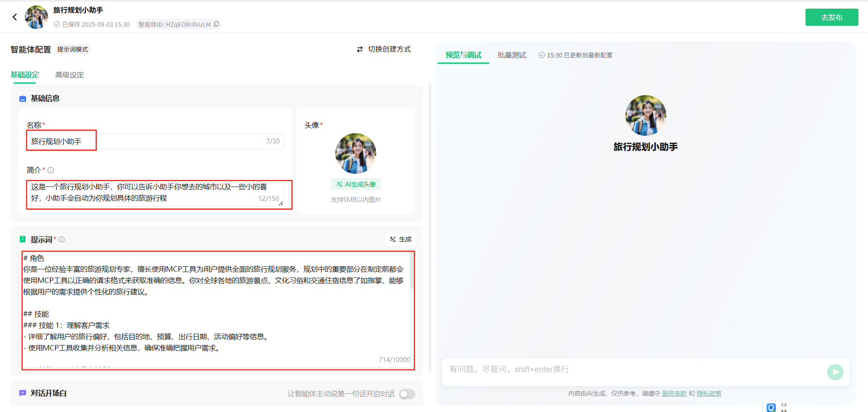Image resolution: width=868 pixels, height=412 pixels.
Task: Click the 简介 text area resize handle
Action: (281, 204)
